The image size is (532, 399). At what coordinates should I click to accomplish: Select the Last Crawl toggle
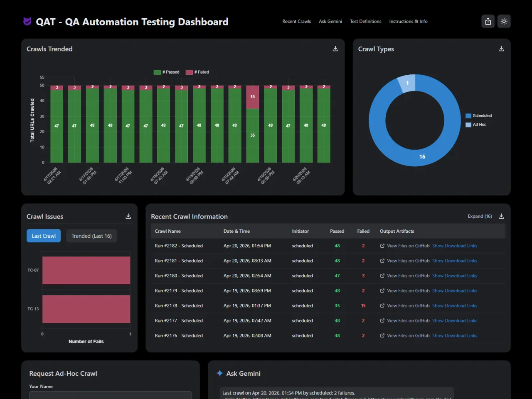pyautogui.click(x=43, y=236)
